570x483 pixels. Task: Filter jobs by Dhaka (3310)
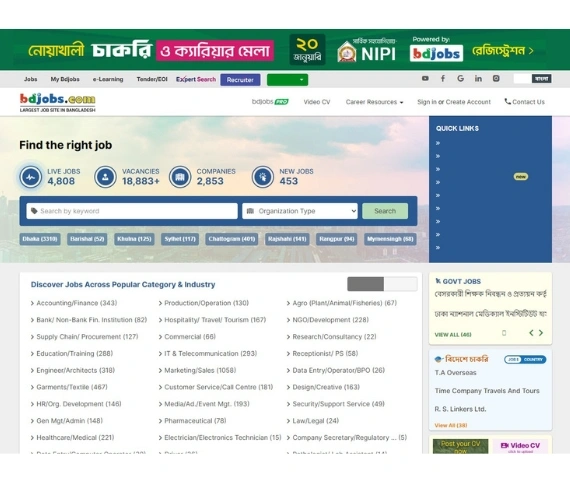click(40, 239)
